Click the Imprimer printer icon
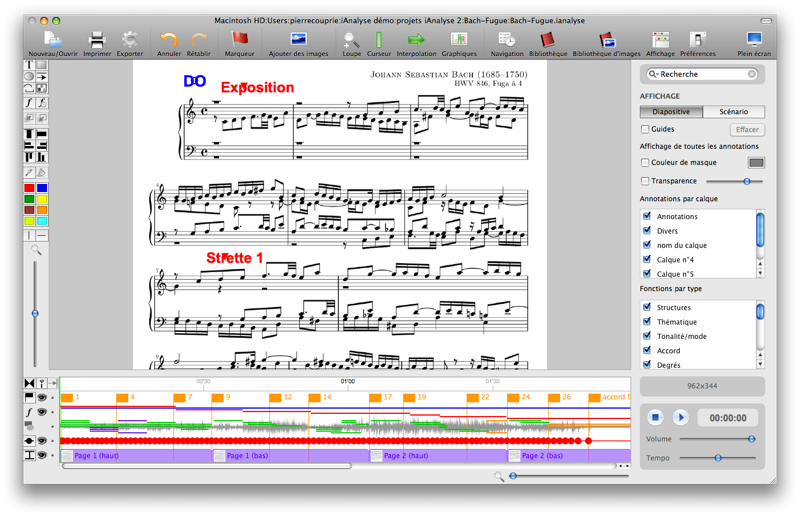 click(x=96, y=40)
